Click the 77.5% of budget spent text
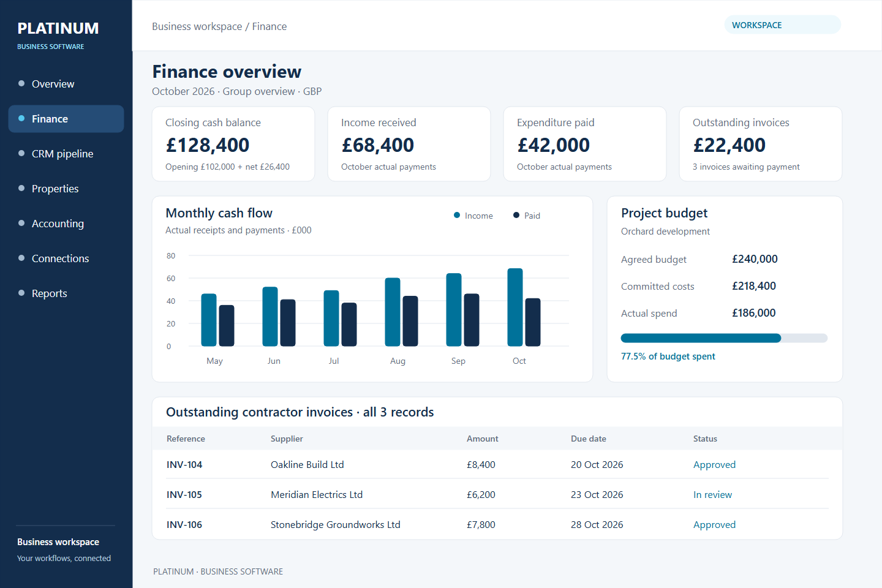882x588 pixels. click(668, 356)
